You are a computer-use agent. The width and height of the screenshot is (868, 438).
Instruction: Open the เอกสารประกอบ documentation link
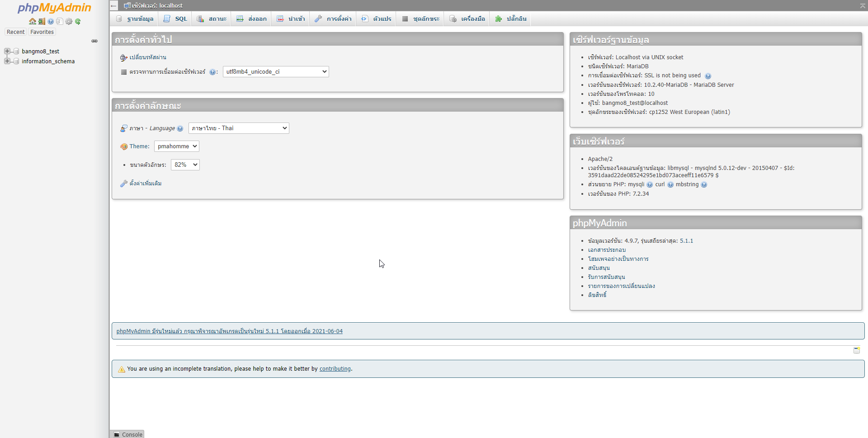[607, 250]
